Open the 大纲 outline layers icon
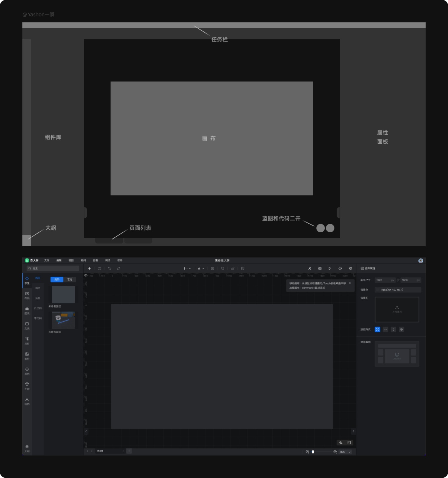Screen dimensions: 448x478 pyautogui.click(x=27, y=448)
